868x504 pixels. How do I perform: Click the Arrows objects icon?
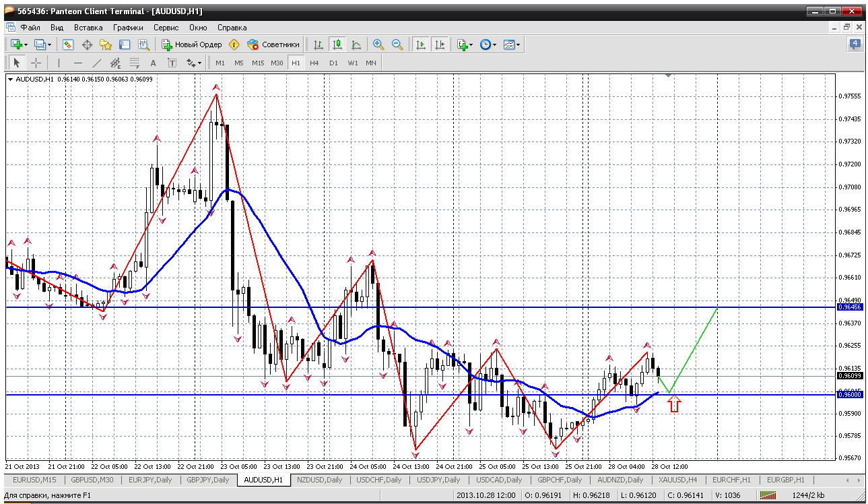(x=191, y=63)
